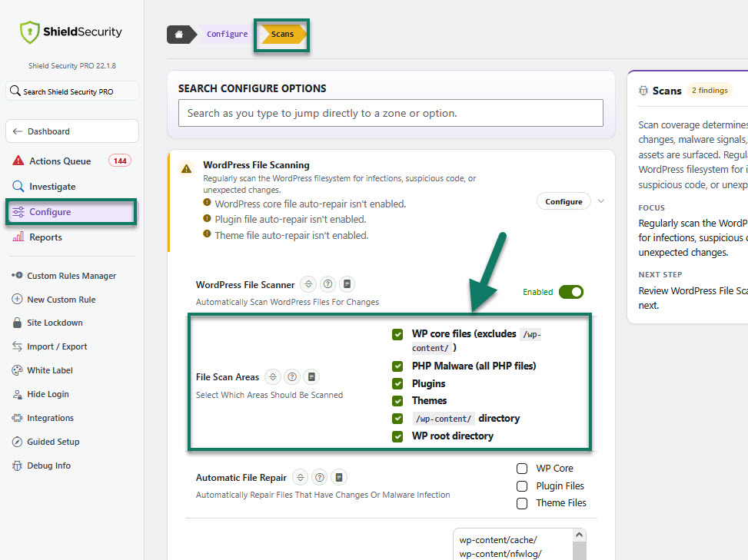This screenshot has height=560, width=748.
Task: Click the wp-content/cache/ exclusion text
Action: 498,540
